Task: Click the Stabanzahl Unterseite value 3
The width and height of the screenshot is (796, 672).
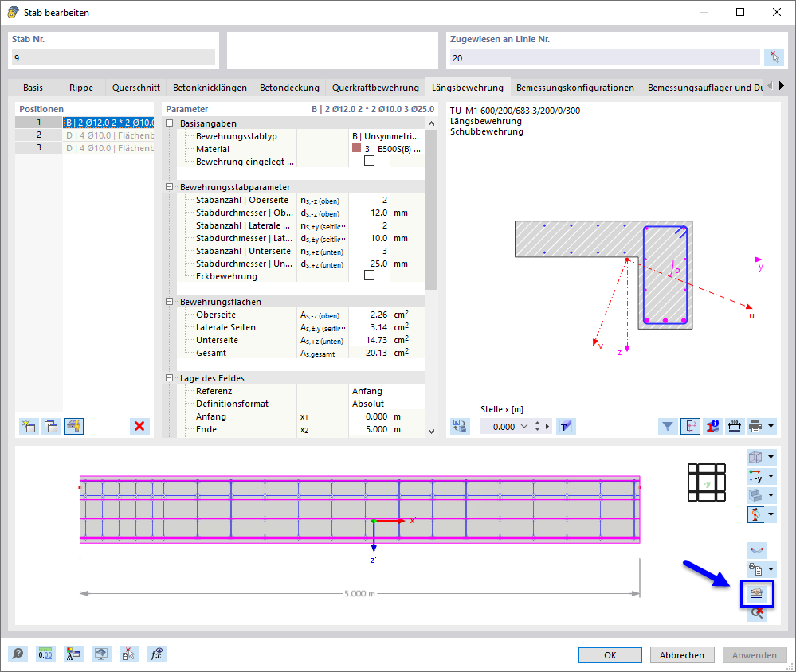Action: click(x=369, y=251)
